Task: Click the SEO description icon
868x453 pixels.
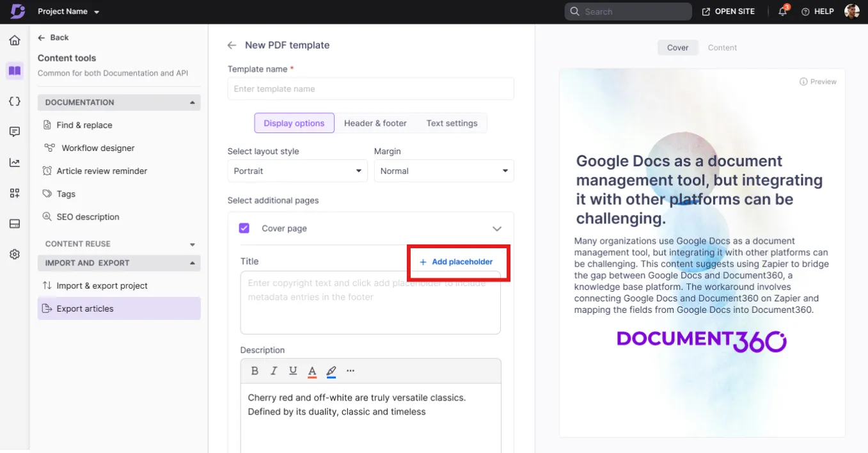Action: (x=47, y=217)
